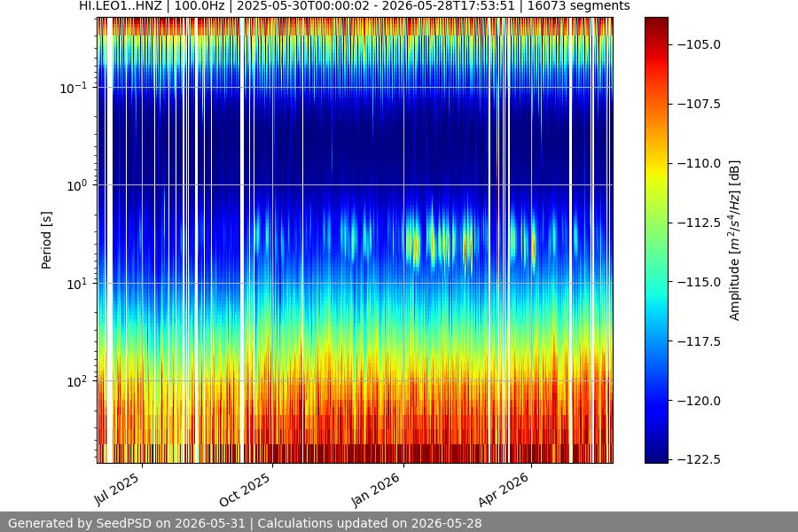
Task: Click the Apr 2026 x-axis tick label
Action: [x=504, y=490]
